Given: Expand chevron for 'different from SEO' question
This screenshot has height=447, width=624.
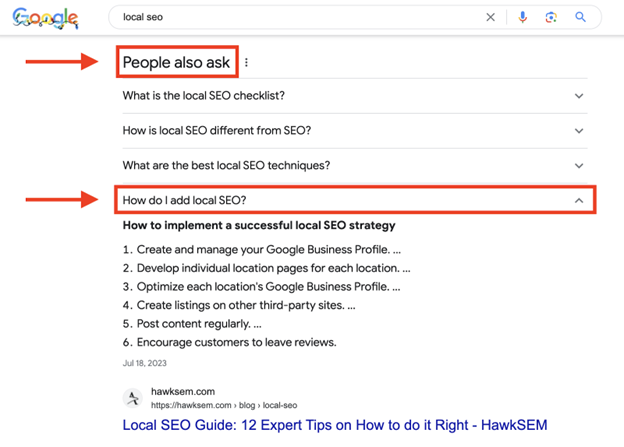Looking at the screenshot, I should click(578, 131).
